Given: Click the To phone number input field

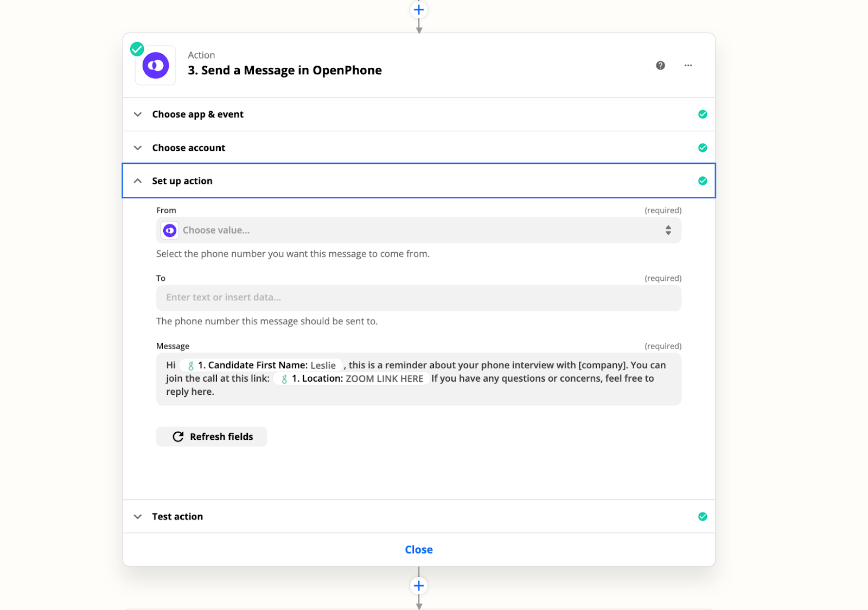Looking at the screenshot, I should tap(419, 298).
